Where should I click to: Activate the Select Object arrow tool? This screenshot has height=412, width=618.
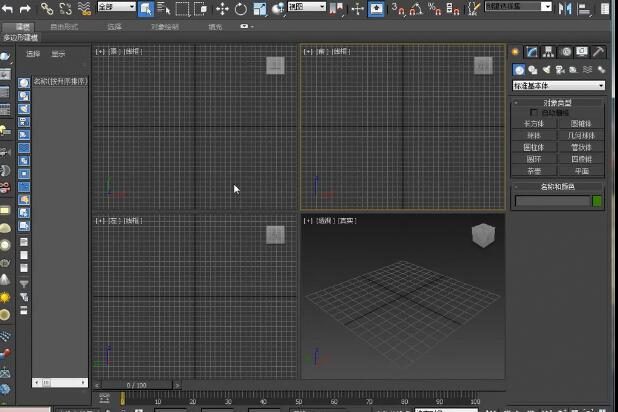146,8
